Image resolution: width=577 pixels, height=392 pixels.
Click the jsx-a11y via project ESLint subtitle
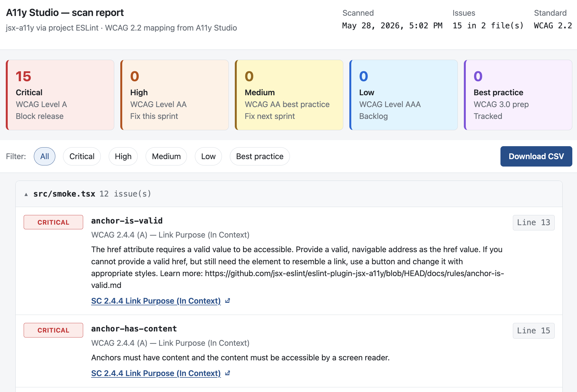pos(121,28)
